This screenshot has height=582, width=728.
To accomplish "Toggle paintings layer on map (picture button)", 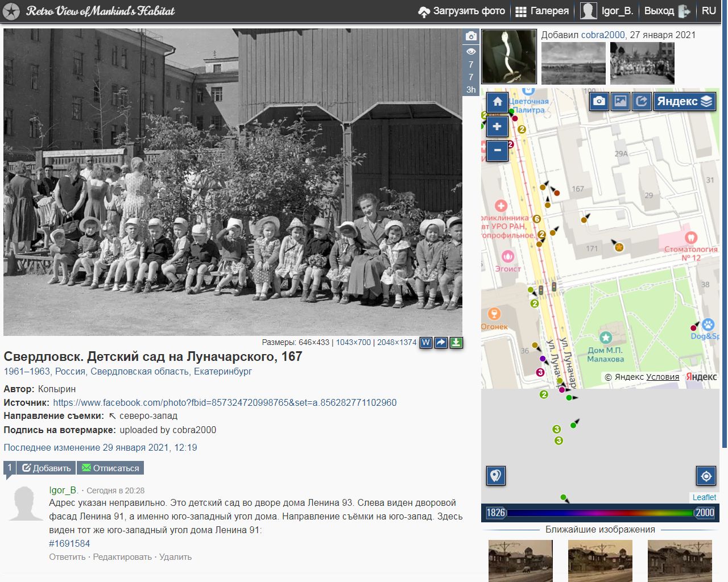I will [621, 101].
